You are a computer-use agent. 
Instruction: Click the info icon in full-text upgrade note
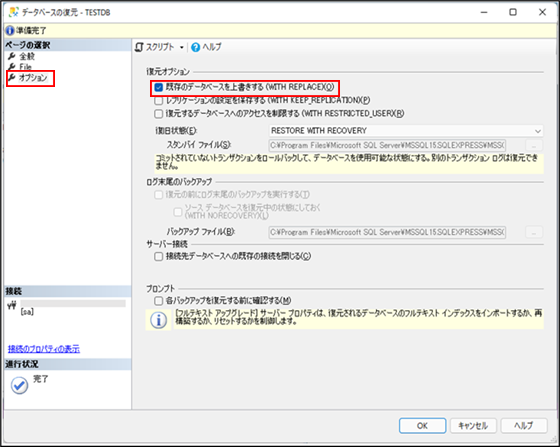click(159, 320)
